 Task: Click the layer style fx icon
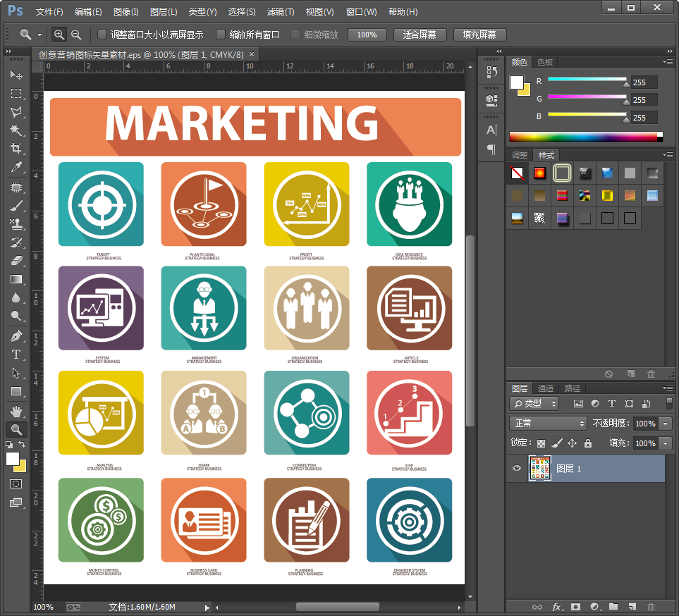point(556,606)
